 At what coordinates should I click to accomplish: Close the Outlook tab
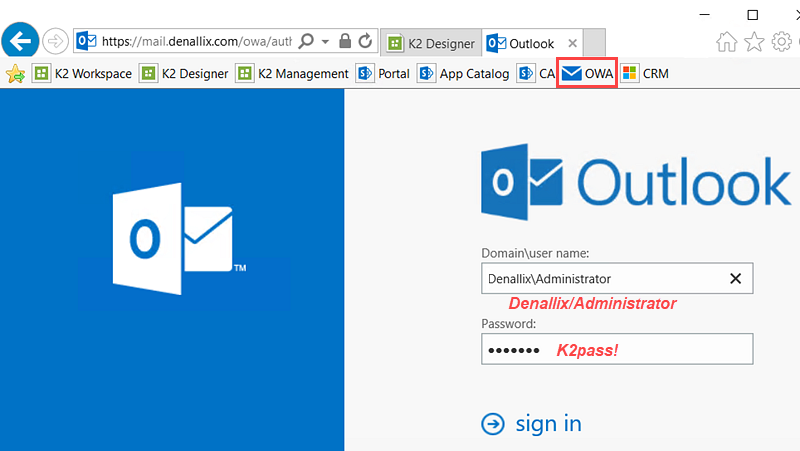(x=573, y=43)
